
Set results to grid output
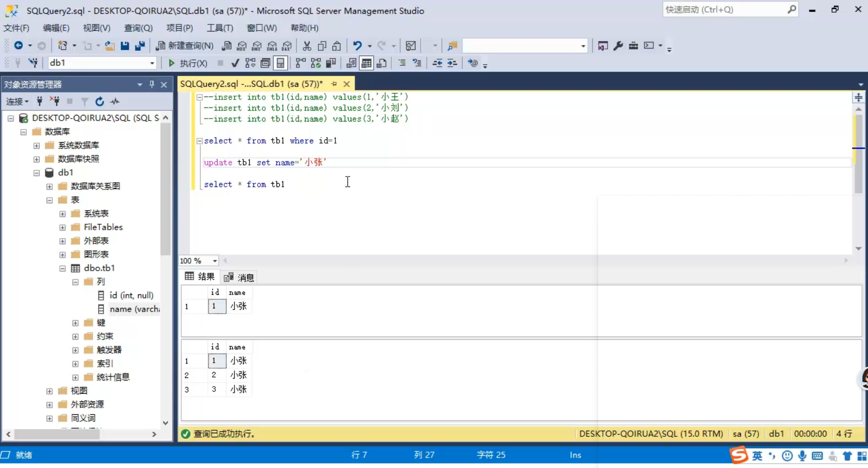click(366, 63)
